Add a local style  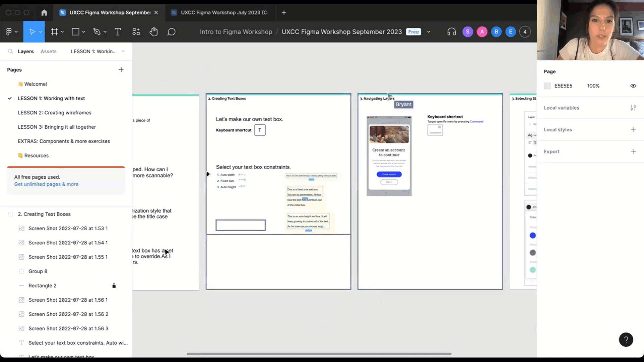(633, 129)
